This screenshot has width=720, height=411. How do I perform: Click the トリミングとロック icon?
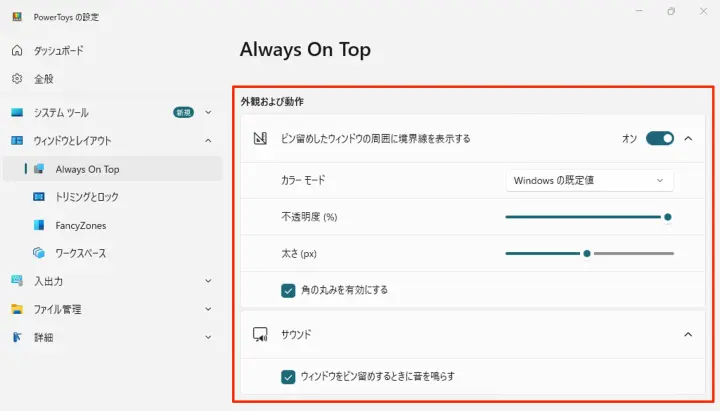click(39, 197)
